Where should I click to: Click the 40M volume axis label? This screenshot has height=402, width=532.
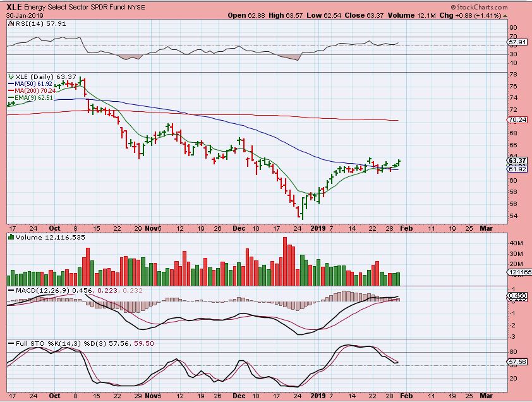[516, 243]
